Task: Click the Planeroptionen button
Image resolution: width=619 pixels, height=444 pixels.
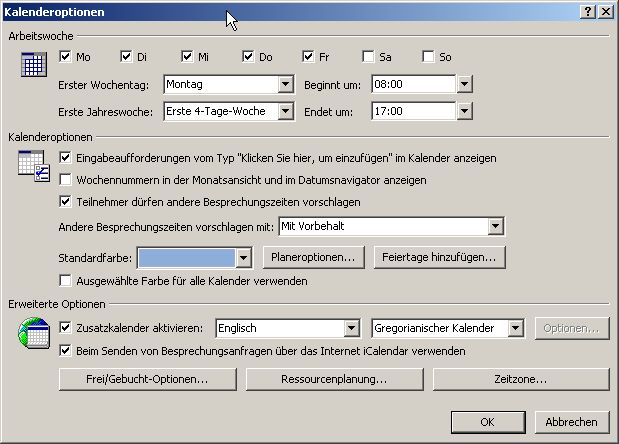Action: pyautogui.click(x=313, y=258)
